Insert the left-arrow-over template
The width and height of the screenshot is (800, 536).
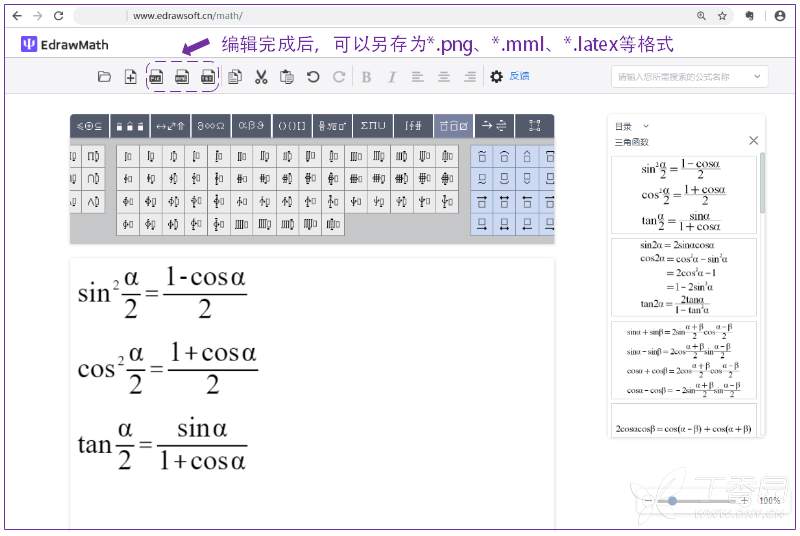[x=527, y=201]
